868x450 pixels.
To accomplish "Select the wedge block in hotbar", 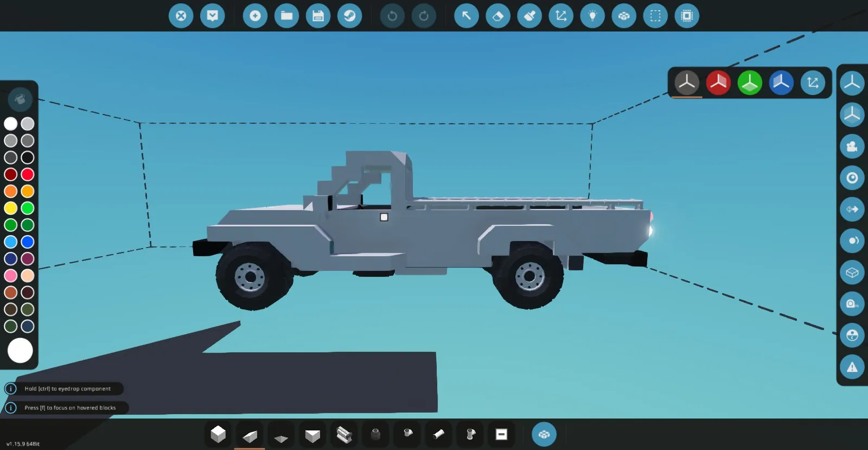I will [250, 435].
